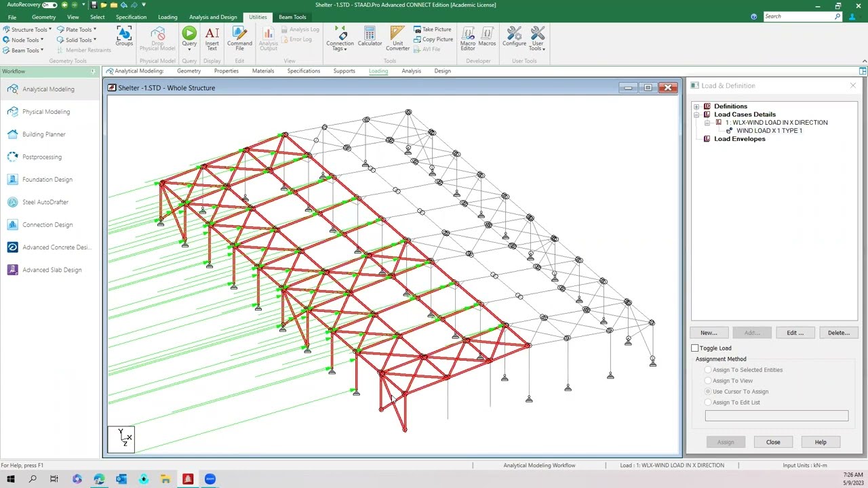Open Plate Tools dropdown
The image size is (868, 488).
(x=77, y=30)
